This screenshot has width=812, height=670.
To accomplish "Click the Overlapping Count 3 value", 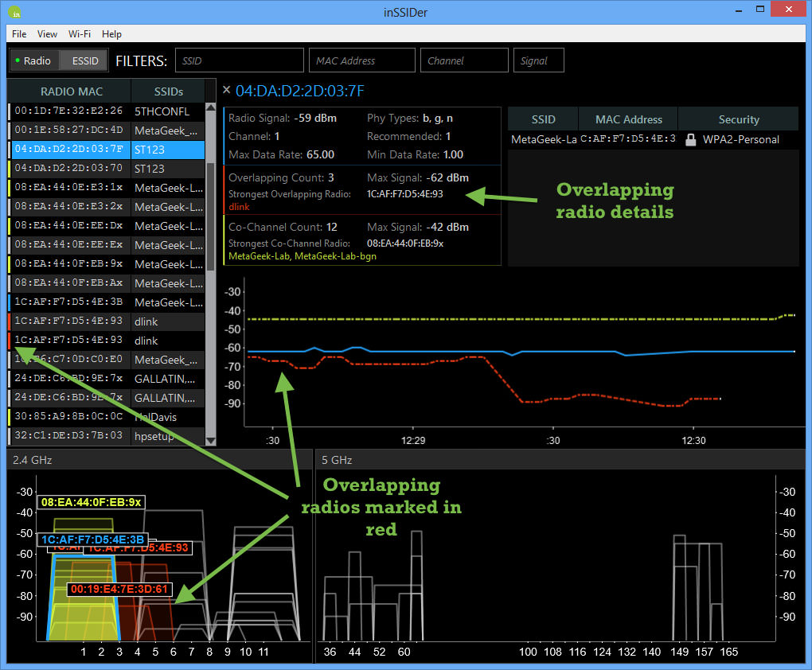I will 331,177.
